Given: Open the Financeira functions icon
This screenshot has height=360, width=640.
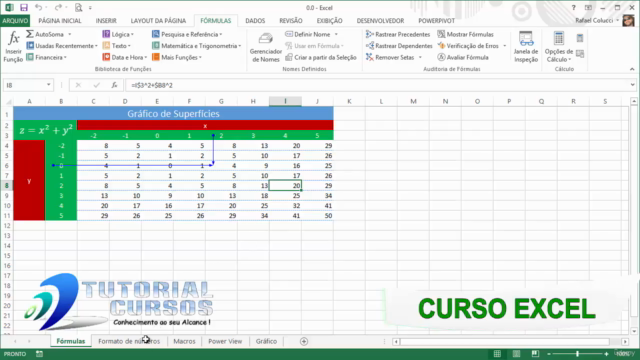Looking at the screenshot, I should (30, 57).
